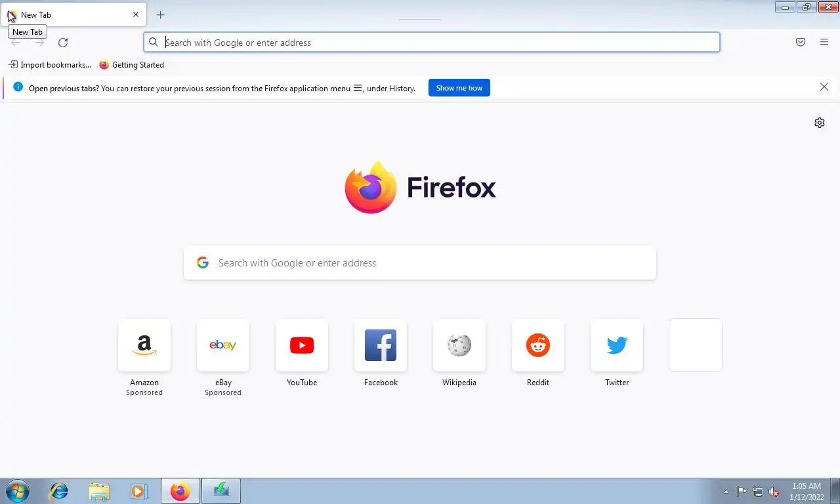Open the Reddit shortcut tile
Viewport: 840px width, 504px height.
pyautogui.click(x=538, y=345)
